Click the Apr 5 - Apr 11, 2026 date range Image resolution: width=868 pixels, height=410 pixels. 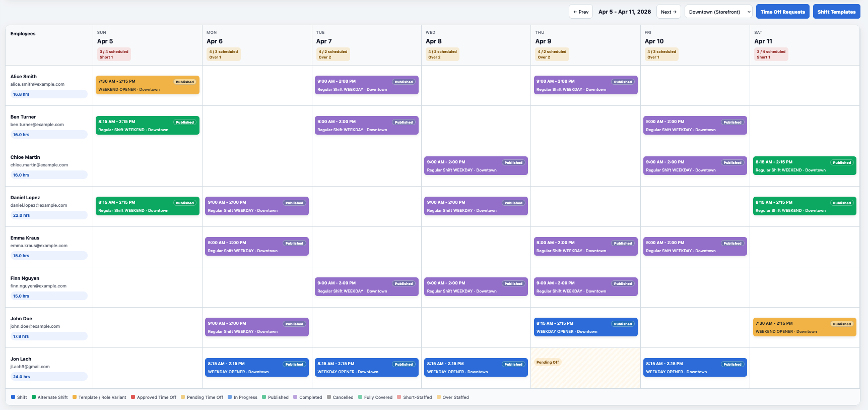tap(625, 12)
